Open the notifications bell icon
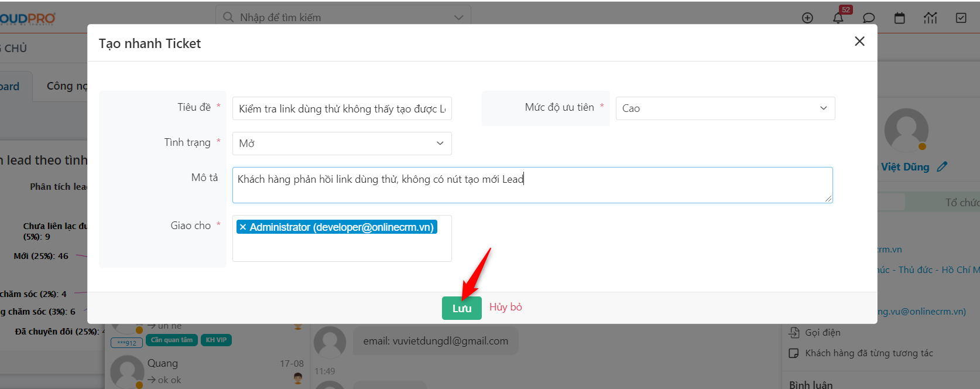Screen dimensions: 980x389 tap(838, 18)
